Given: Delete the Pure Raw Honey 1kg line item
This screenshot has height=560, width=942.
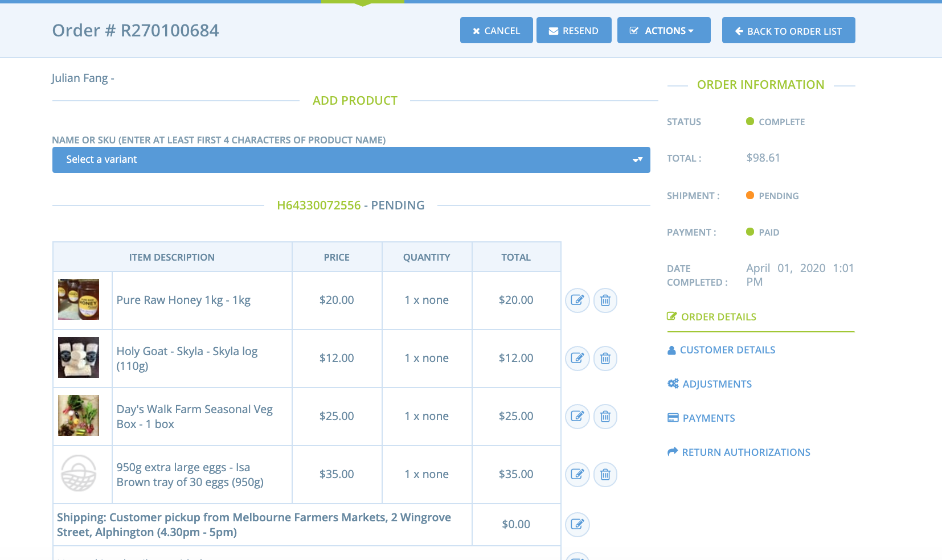Looking at the screenshot, I should 605,300.
